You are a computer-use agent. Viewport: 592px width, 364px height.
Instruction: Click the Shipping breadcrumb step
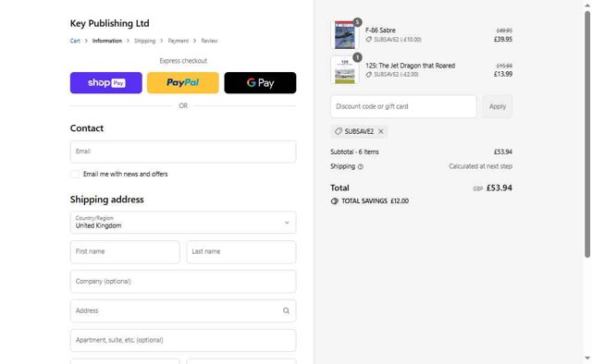[x=144, y=41]
